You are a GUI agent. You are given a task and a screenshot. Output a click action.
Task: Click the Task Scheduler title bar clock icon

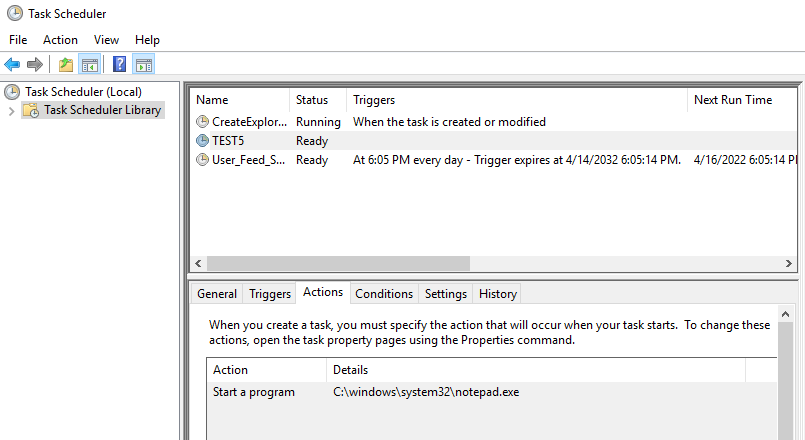click(x=15, y=13)
